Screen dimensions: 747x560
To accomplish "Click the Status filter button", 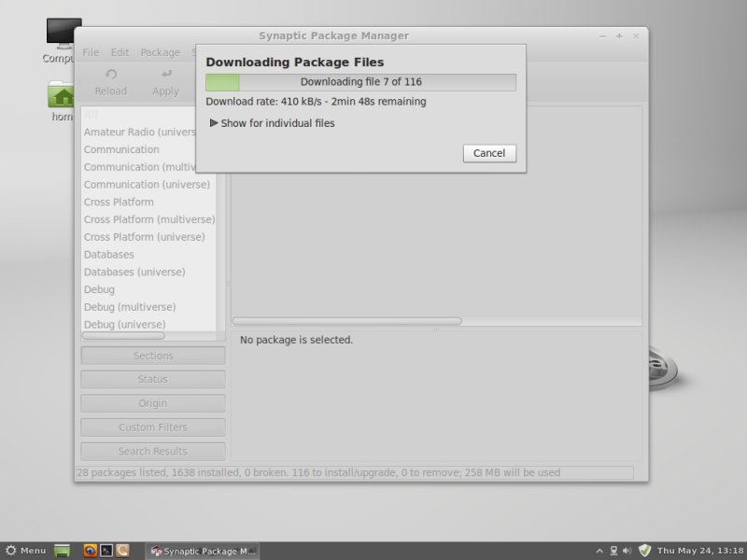I will (153, 380).
